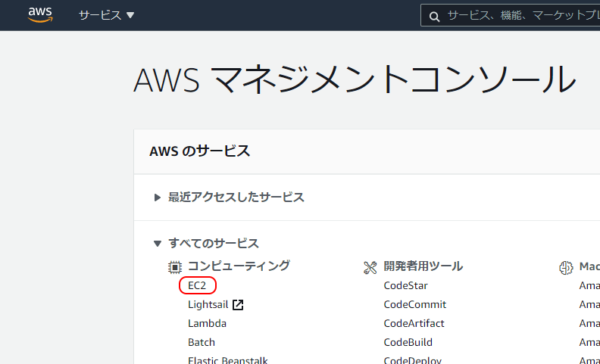
Task: Click the AWS logo home icon
Action: (x=40, y=15)
